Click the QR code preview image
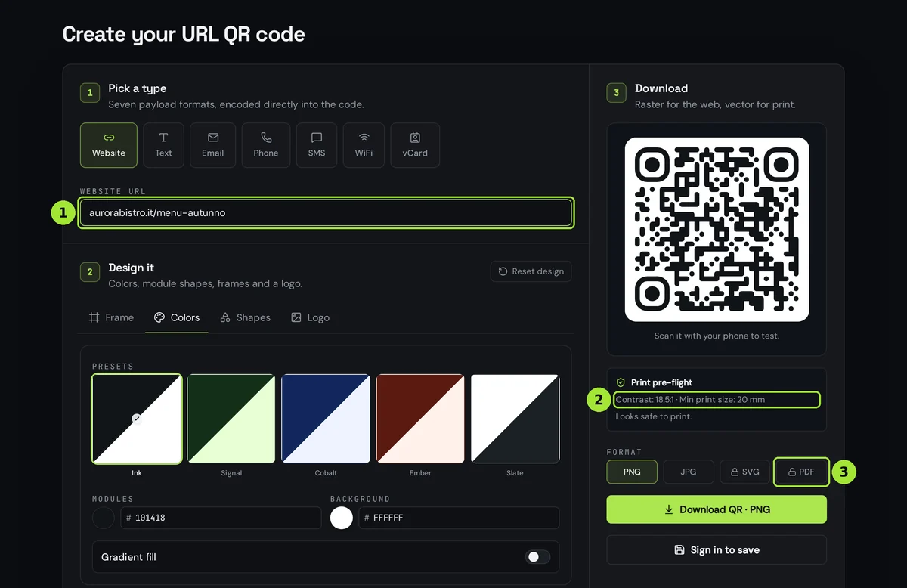Image resolution: width=907 pixels, height=588 pixels. 717,229
